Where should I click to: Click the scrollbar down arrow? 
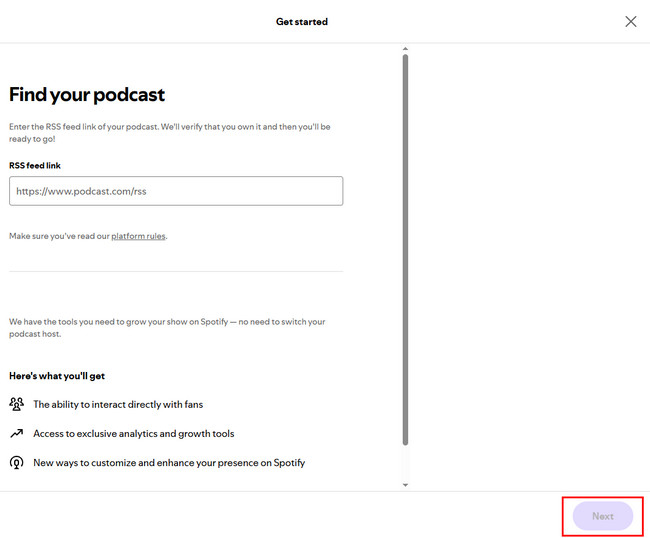pyautogui.click(x=405, y=485)
